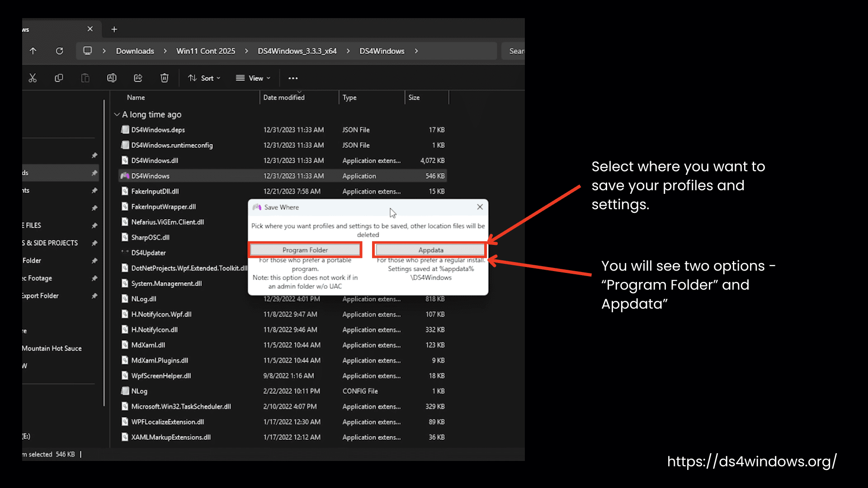The image size is (868, 488).
Task: Click the DS4Windows application controller icon
Action: pyautogui.click(x=125, y=176)
